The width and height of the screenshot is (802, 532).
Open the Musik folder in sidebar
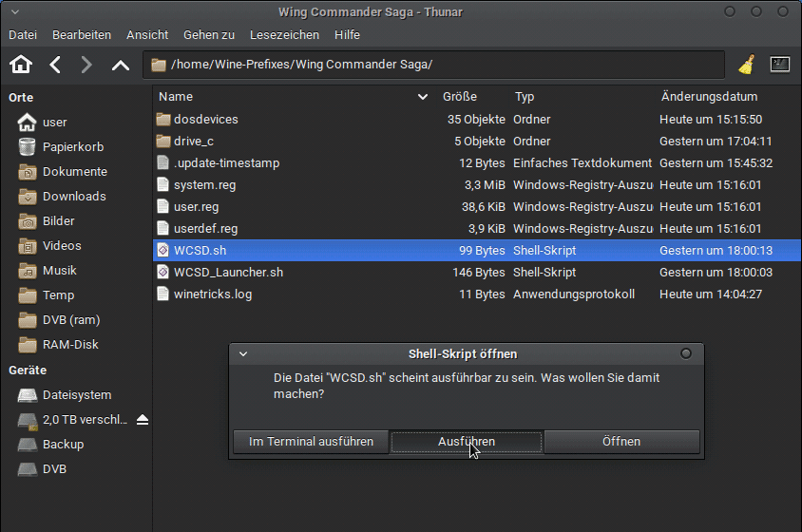coord(48,270)
